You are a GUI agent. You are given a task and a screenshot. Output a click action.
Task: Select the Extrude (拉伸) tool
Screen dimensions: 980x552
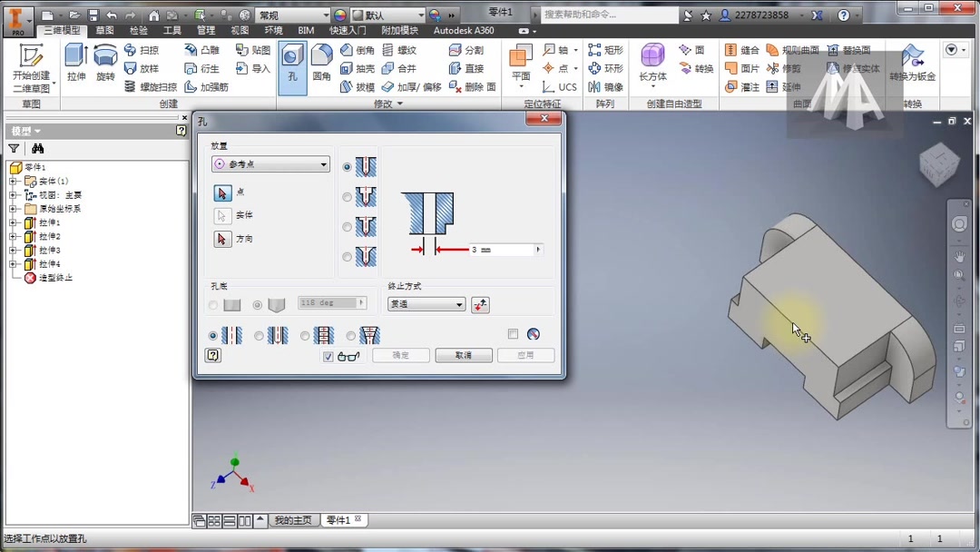(77, 65)
